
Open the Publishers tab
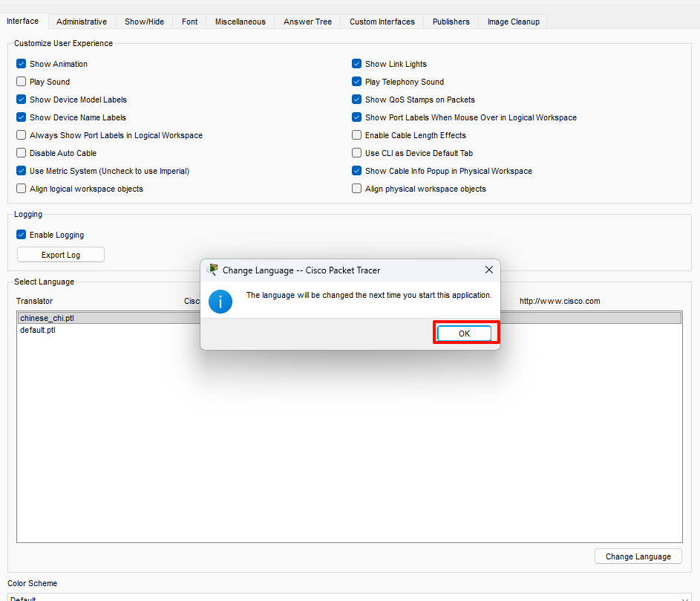[451, 22]
